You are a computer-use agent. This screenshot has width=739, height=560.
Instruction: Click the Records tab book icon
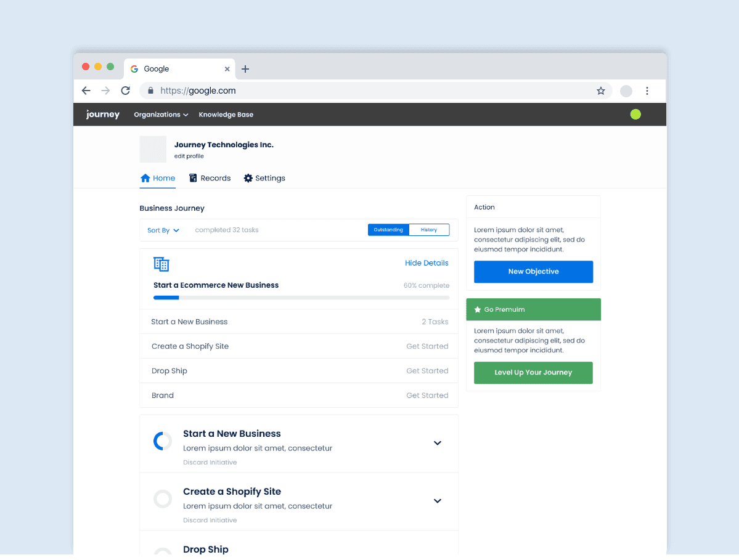pos(193,178)
